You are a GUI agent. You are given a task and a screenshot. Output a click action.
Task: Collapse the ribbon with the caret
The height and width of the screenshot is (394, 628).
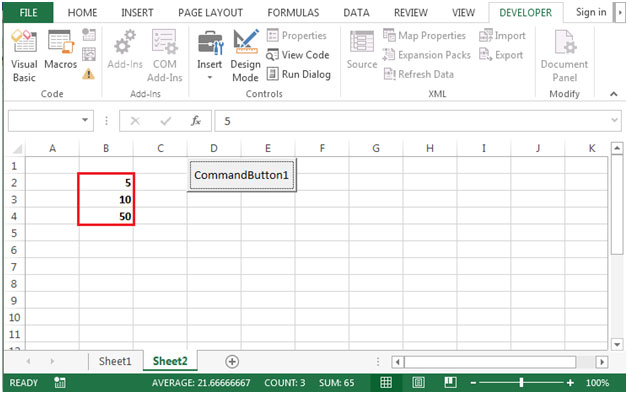coord(613,94)
